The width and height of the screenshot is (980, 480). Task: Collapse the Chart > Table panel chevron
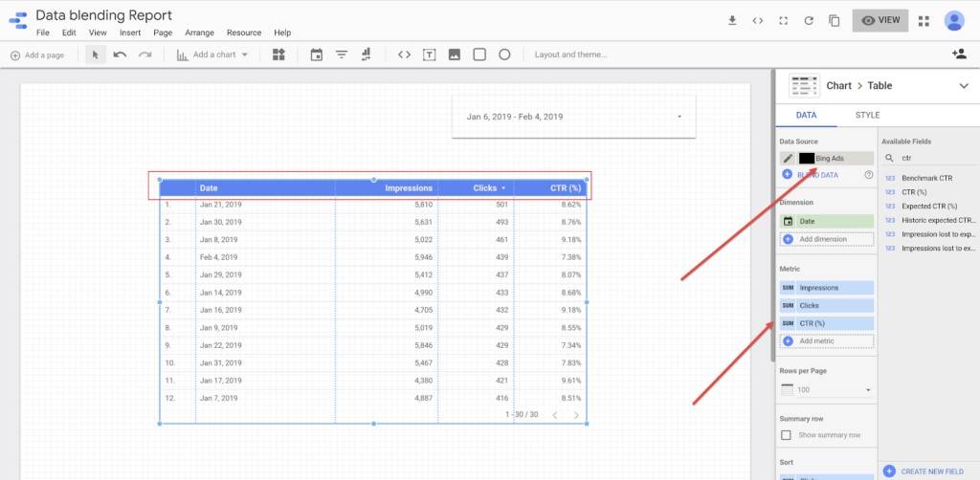tap(964, 86)
